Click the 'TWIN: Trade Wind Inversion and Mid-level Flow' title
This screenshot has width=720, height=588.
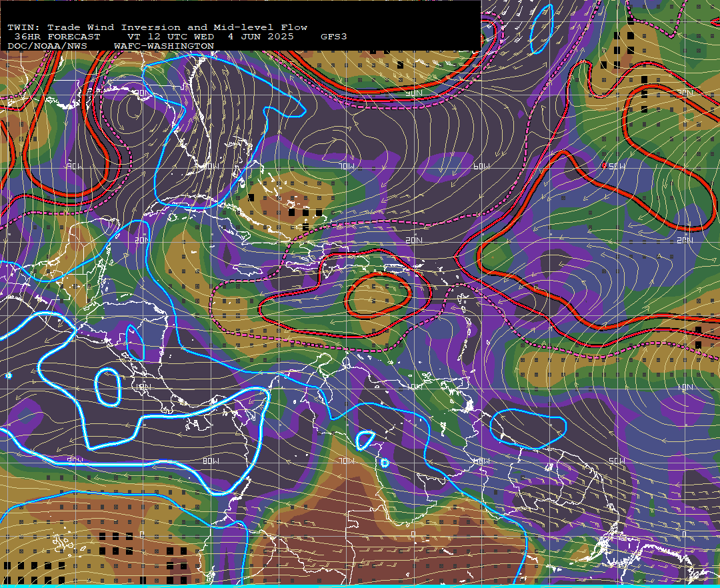coord(157,27)
